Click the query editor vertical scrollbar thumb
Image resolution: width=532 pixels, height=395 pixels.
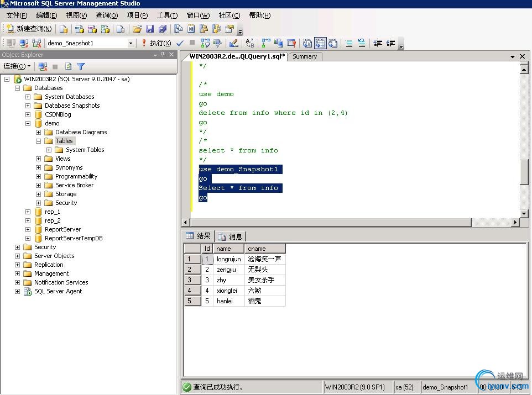524,172
